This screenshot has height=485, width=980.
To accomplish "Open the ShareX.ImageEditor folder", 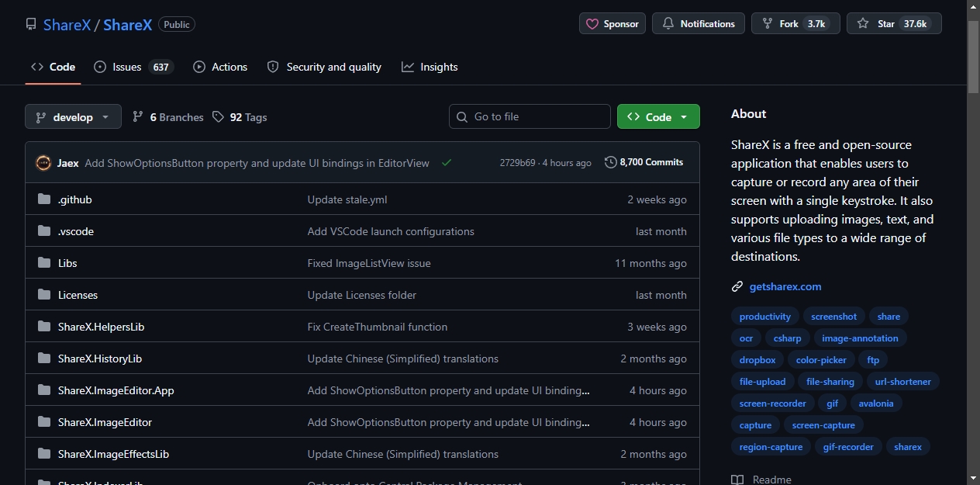I will pyautogui.click(x=105, y=422).
